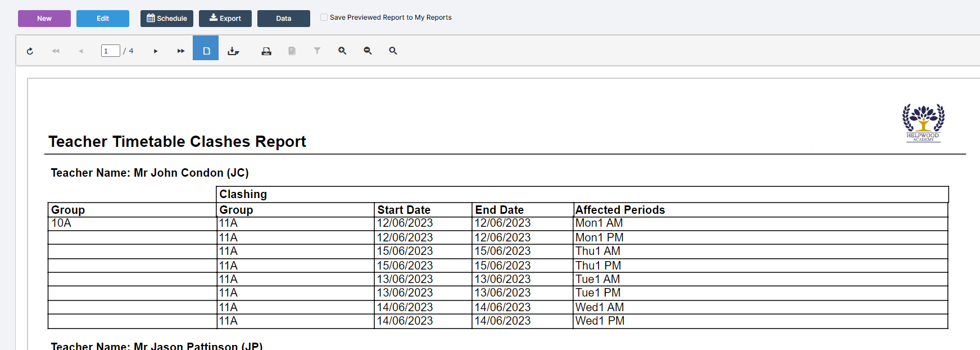Go to the next report page
Viewport: 980px width, 350px height.
pos(156,51)
